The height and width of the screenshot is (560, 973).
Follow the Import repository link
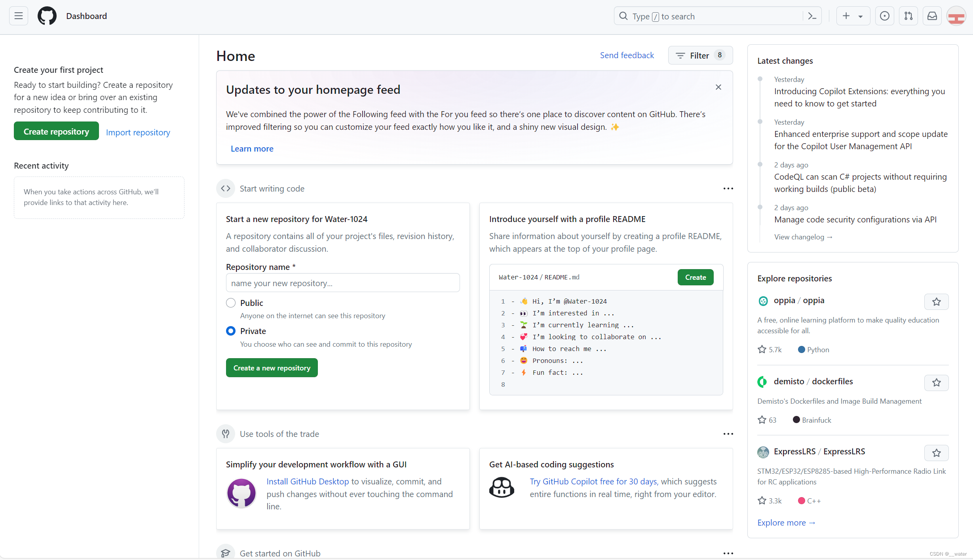[x=138, y=132]
